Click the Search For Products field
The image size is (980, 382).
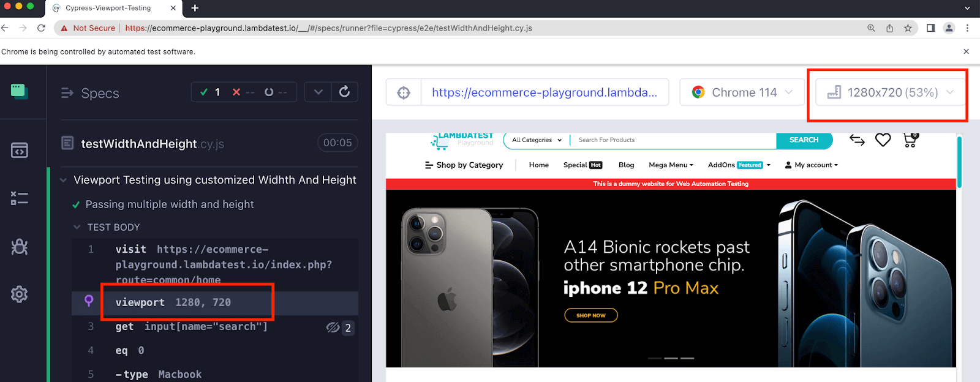click(x=673, y=140)
